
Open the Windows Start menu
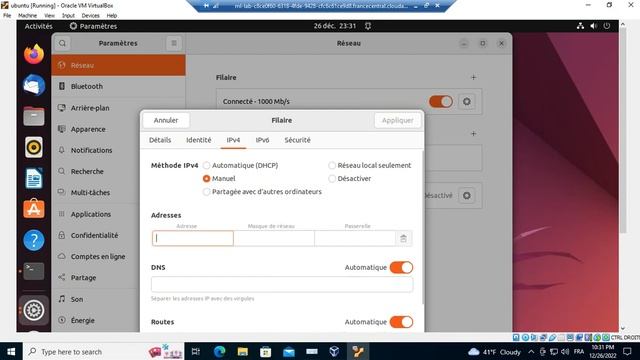pyautogui.click(x=11, y=351)
